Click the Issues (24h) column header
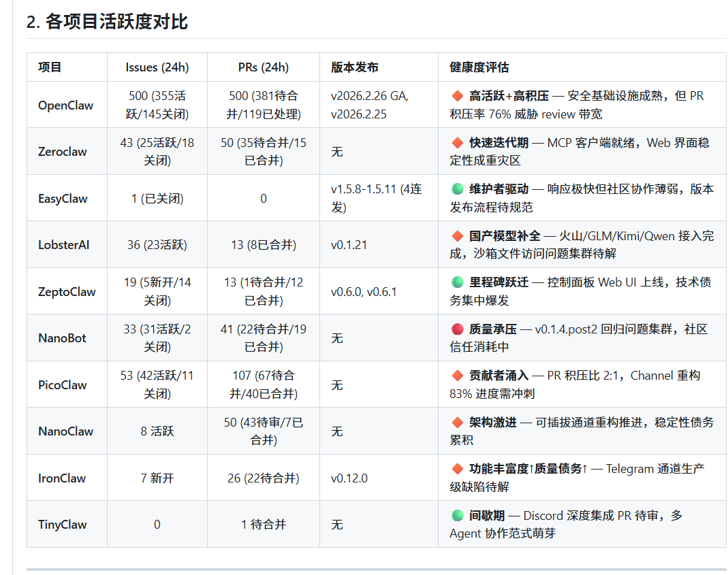 pyautogui.click(x=157, y=67)
